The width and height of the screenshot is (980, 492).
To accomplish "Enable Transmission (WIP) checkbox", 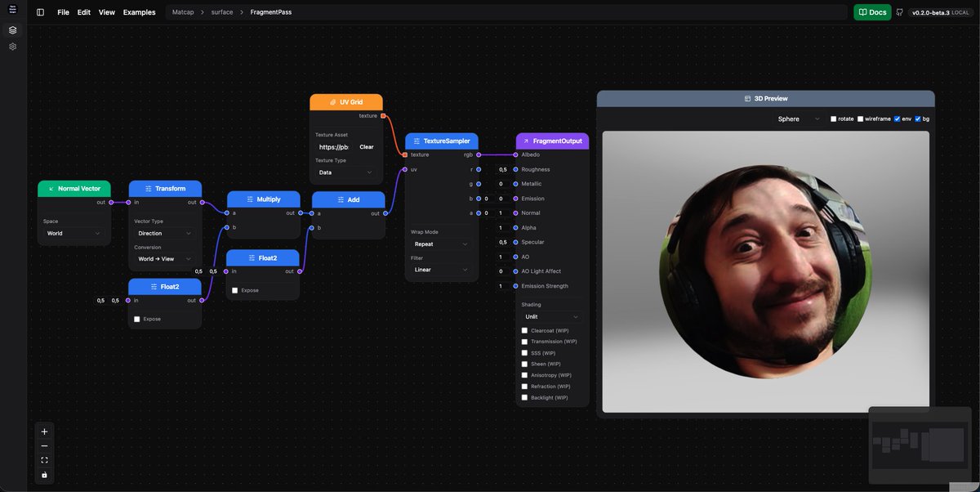I will click(524, 342).
